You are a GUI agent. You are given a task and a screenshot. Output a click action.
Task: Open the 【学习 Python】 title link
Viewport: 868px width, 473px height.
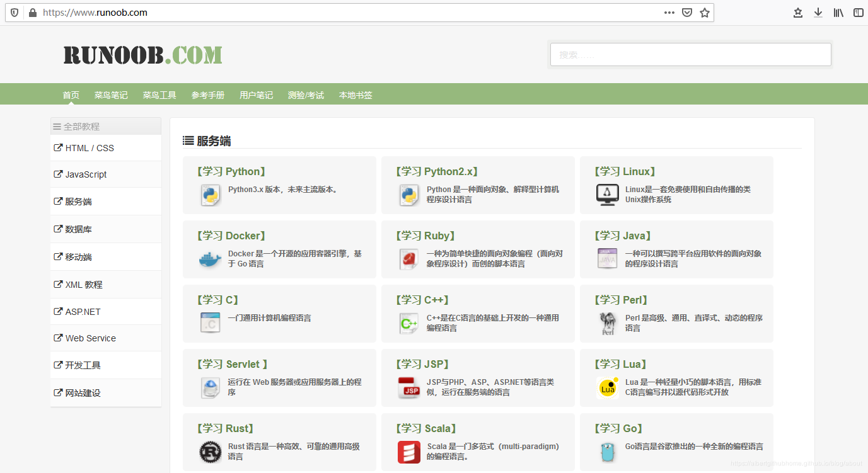231,171
